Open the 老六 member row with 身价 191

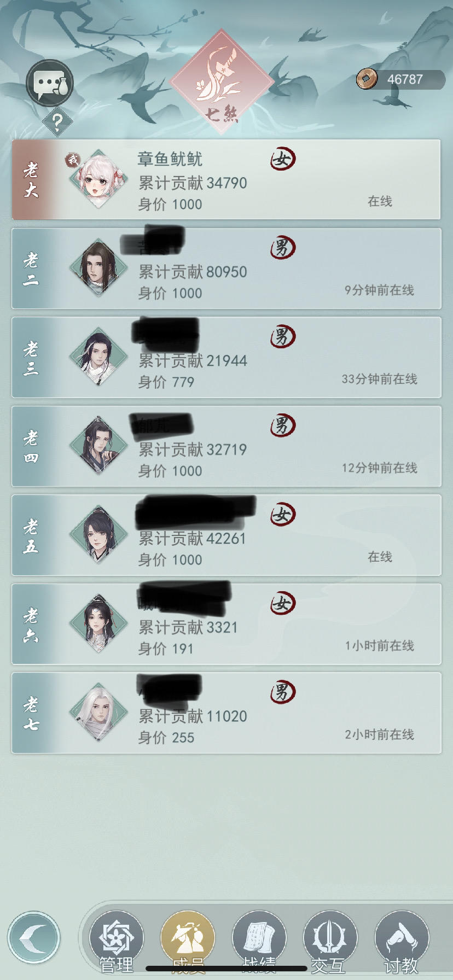click(226, 624)
